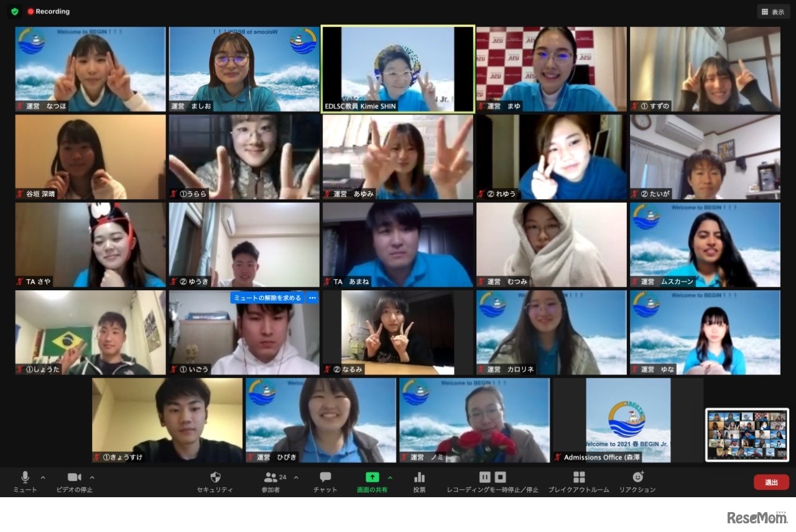Select Kimie SHIN's highlighted video tile
The image size is (796, 532).
398,69
